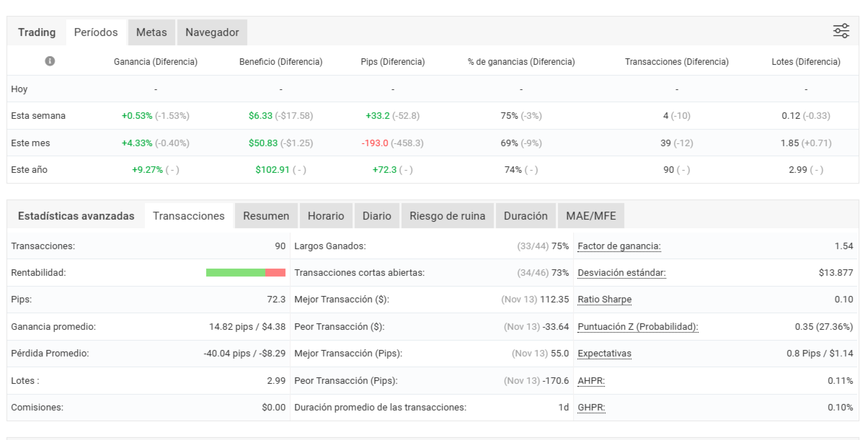
Task: Open the Diario tab
Action: click(x=377, y=216)
